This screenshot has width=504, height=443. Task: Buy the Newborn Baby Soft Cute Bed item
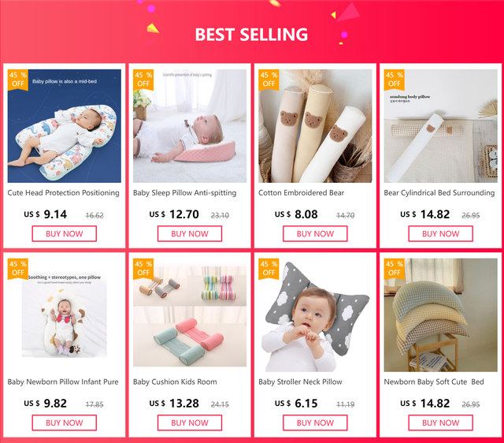(440, 423)
